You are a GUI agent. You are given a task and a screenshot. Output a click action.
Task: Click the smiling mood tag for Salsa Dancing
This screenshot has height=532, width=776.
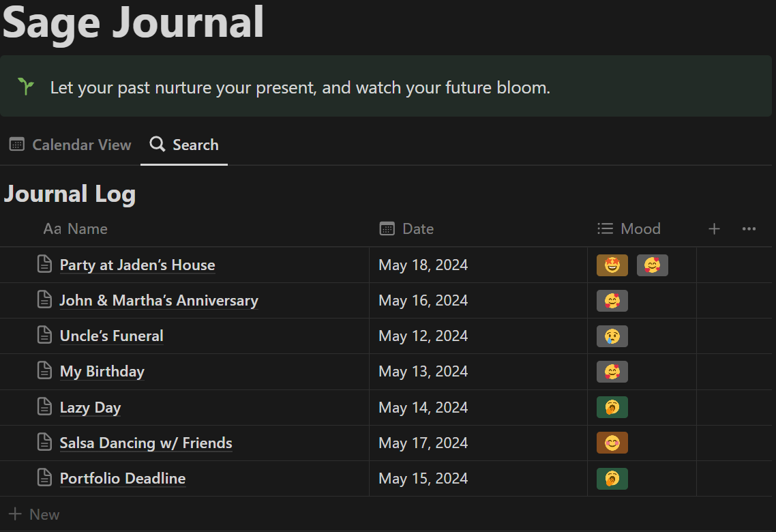point(612,443)
